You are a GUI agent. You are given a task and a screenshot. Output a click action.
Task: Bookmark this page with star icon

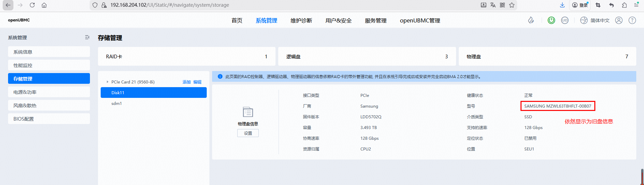(x=512, y=5)
